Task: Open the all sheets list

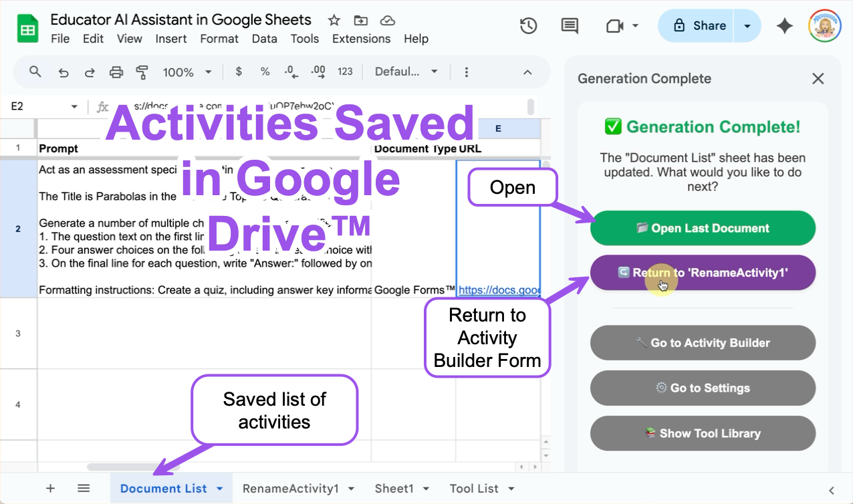Action: pos(84,488)
